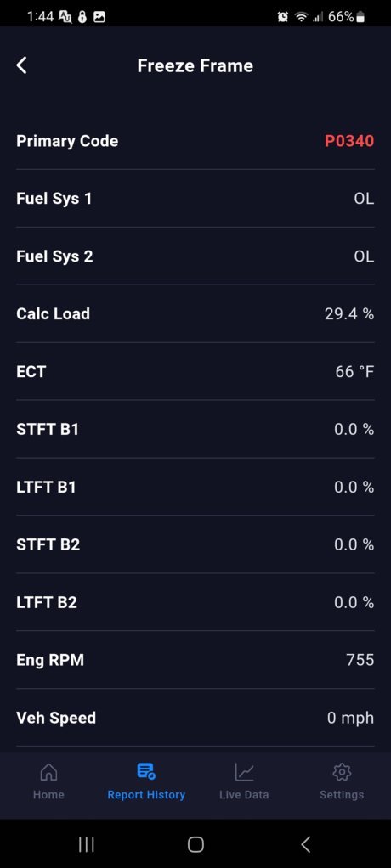The image size is (391, 868).
Task: Tap the Veh Speed row
Action: click(x=195, y=718)
